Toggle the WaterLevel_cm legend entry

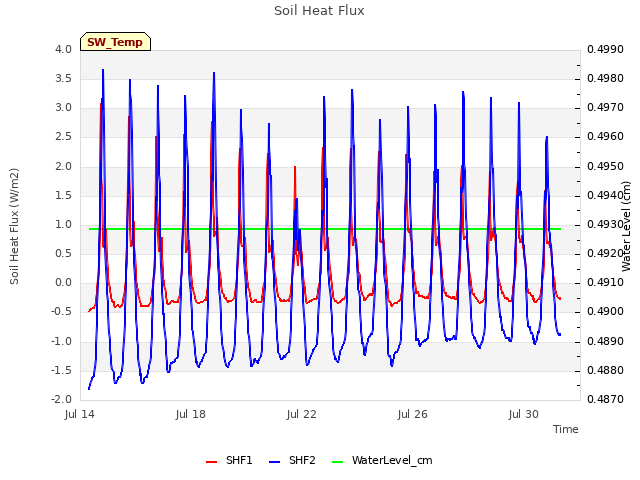point(382,460)
